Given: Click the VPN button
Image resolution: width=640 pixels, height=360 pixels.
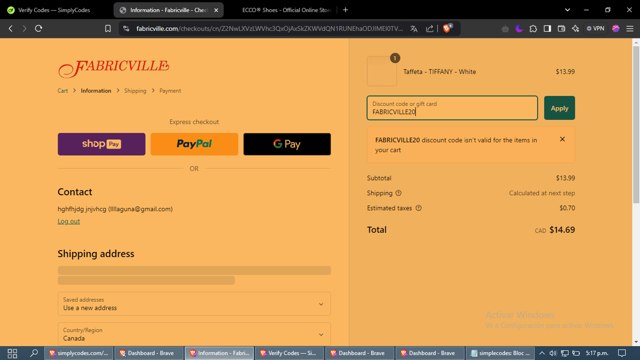Looking at the screenshot, I should coord(596,29).
